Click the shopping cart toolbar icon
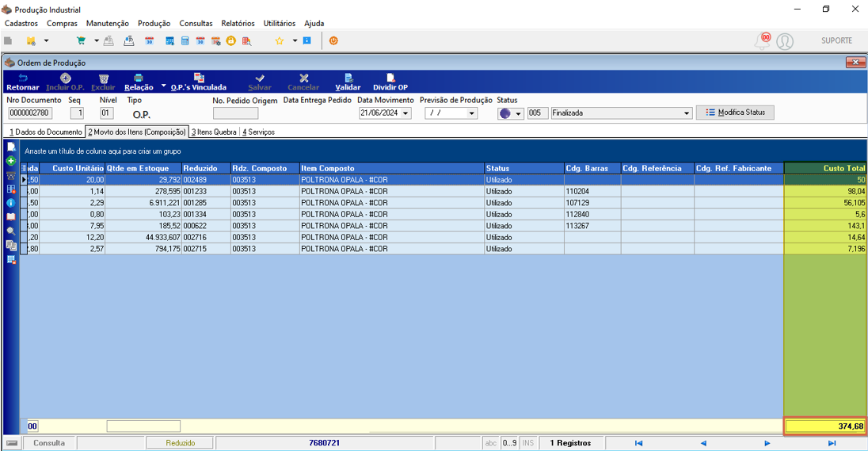The height and width of the screenshot is (451, 868). [82, 40]
